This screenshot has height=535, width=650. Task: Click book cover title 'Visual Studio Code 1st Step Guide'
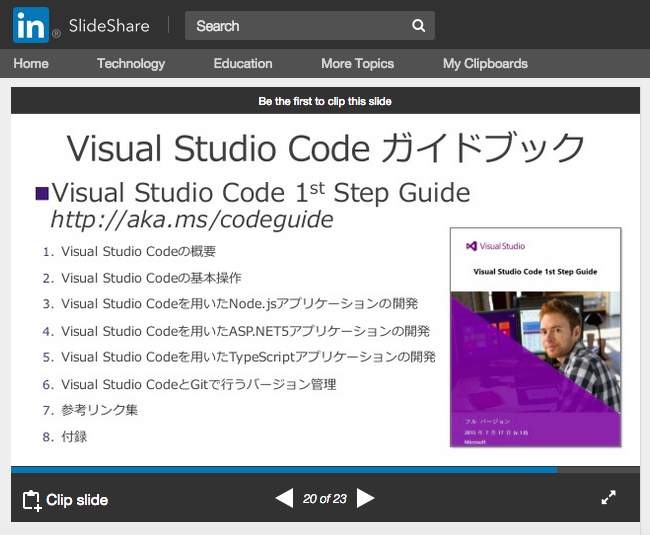[535, 272]
